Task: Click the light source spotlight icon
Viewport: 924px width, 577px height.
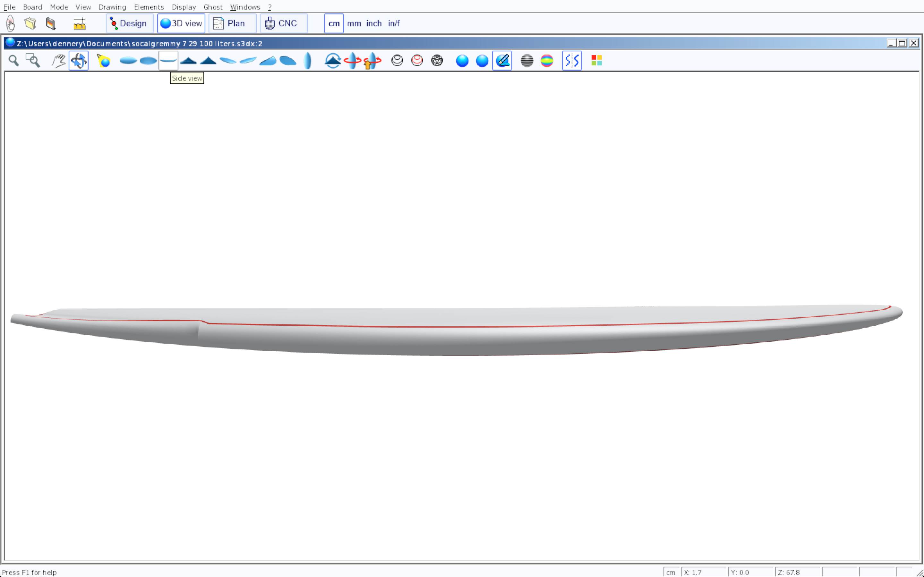Action: coord(104,61)
